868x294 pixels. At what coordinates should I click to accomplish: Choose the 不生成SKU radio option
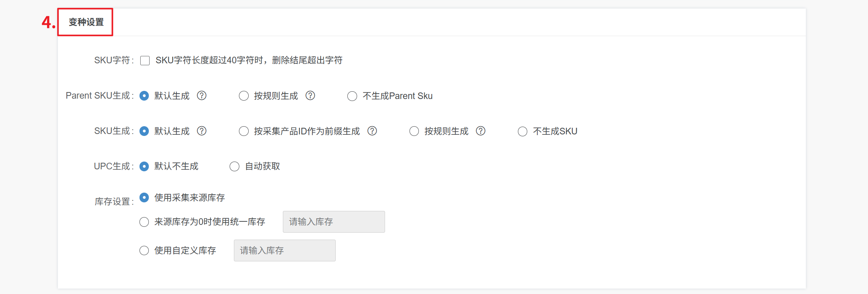point(523,131)
